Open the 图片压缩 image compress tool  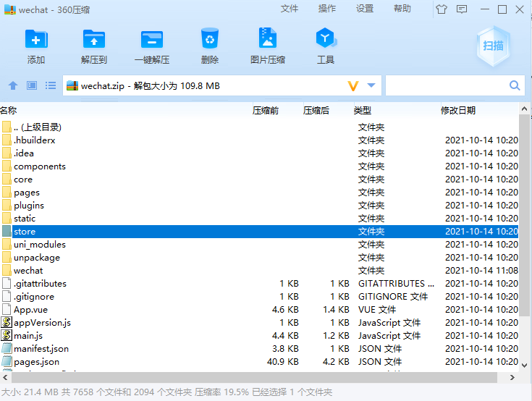click(x=268, y=46)
